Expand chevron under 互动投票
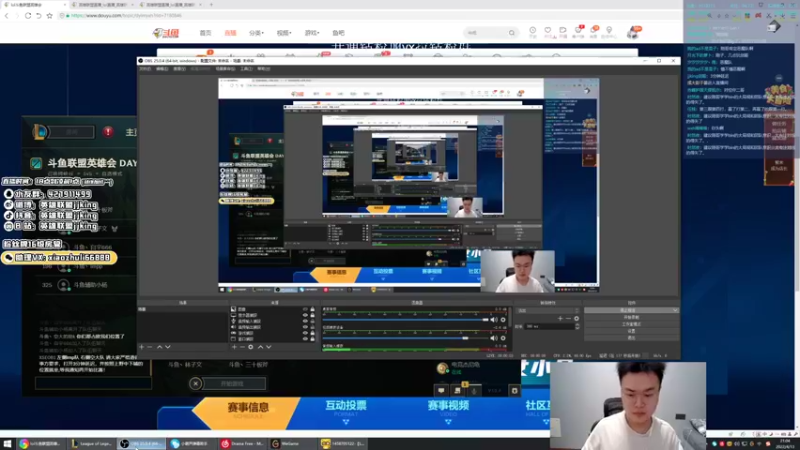 (346, 422)
